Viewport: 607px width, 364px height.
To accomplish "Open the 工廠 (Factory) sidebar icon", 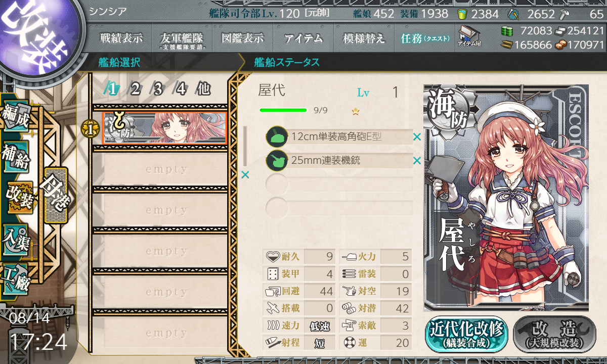I will (x=16, y=278).
